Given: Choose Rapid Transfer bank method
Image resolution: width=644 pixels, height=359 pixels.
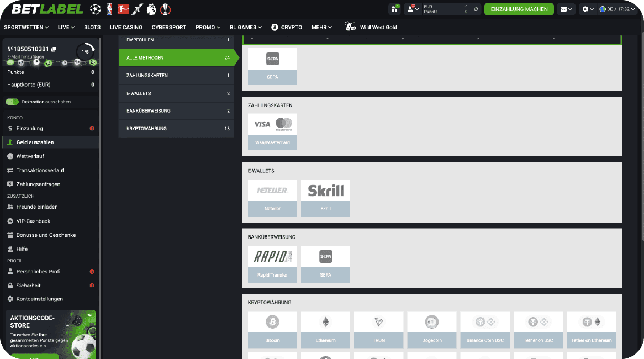Looking at the screenshot, I should tap(272, 264).
